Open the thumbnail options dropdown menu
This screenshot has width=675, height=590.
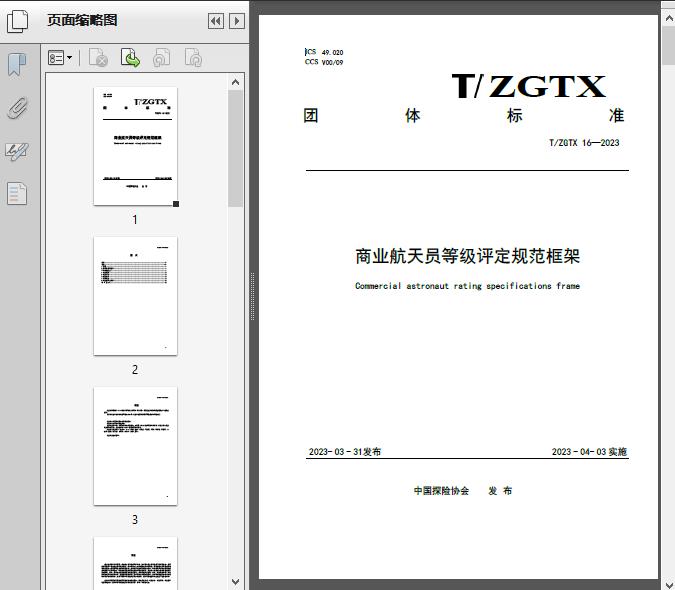coord(60,58)
